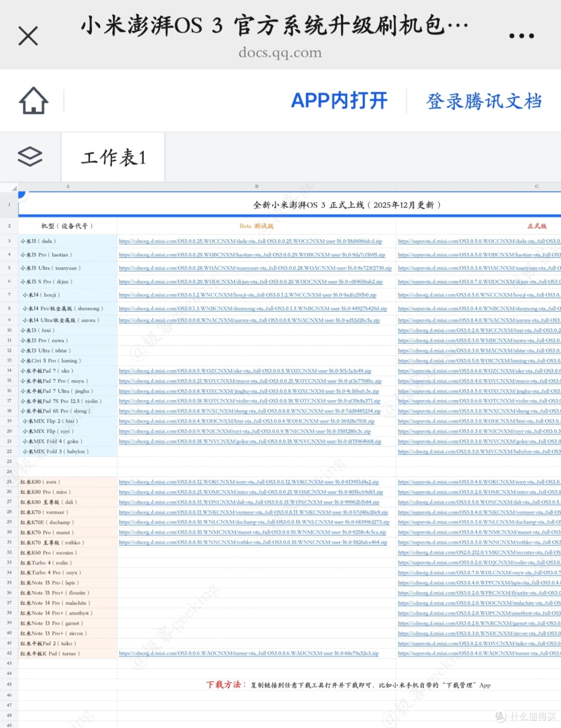Open the 小米MIX Fold 4 (goku) Beta link
Screen dimensions: 561x728
(250, 442)
